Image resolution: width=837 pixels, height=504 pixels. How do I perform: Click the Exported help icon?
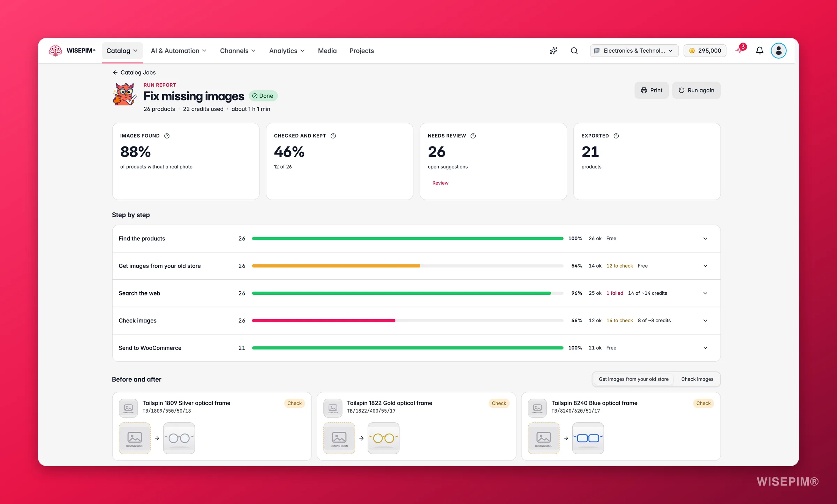point(616,136)
